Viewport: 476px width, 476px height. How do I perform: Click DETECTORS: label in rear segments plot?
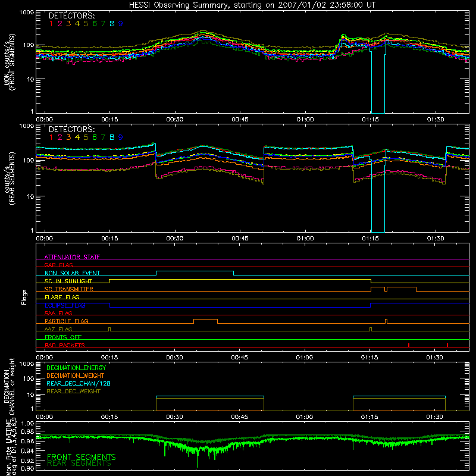[71, 130]
